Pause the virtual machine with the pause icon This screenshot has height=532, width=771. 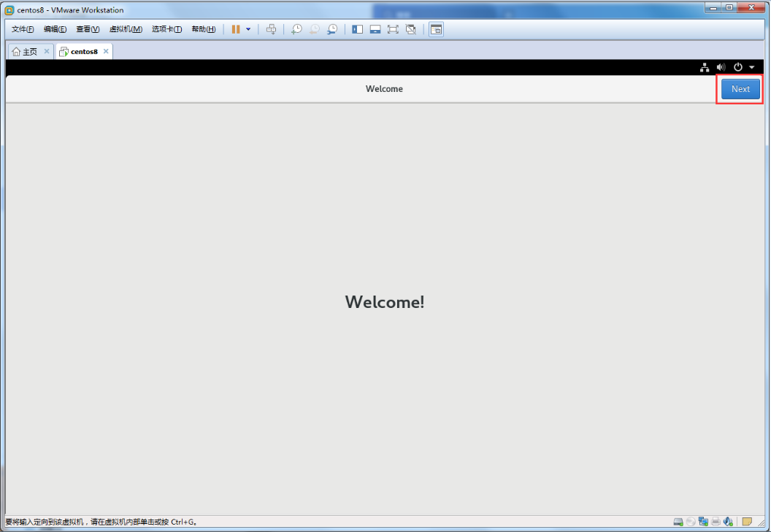tap(236, 29)
